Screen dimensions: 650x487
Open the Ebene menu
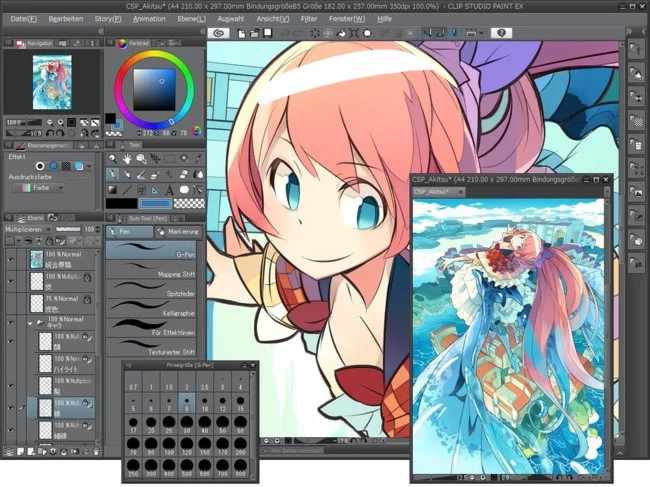pos(192,19)
